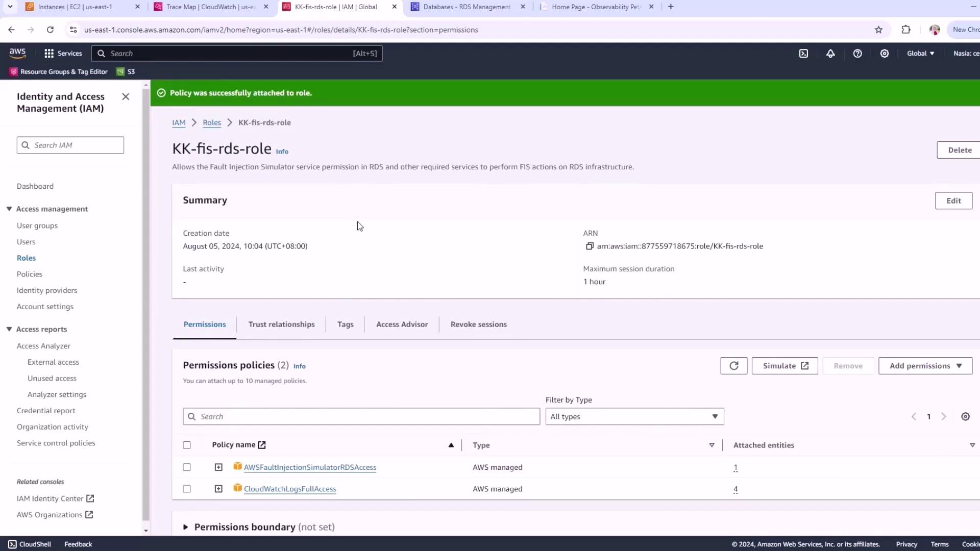Open the Filter by Type dropdown
980x551 pixels.
coord(634,417)
